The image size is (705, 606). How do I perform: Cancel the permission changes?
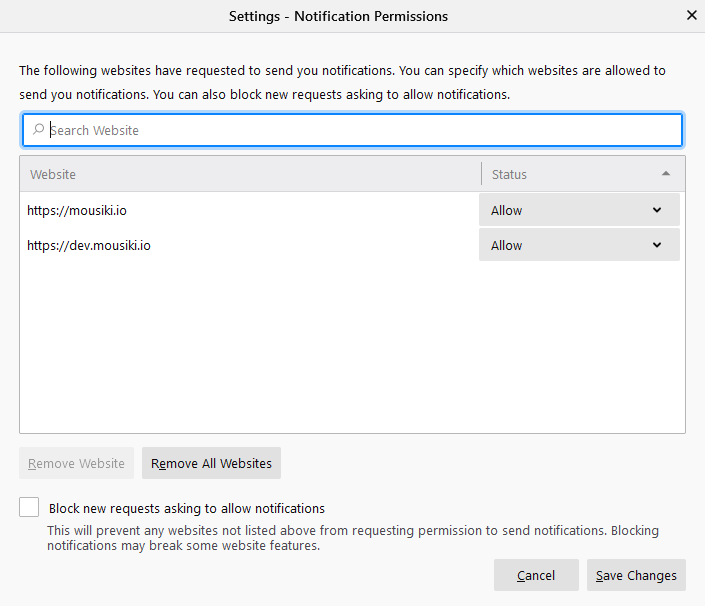click(x=536, y=575)
